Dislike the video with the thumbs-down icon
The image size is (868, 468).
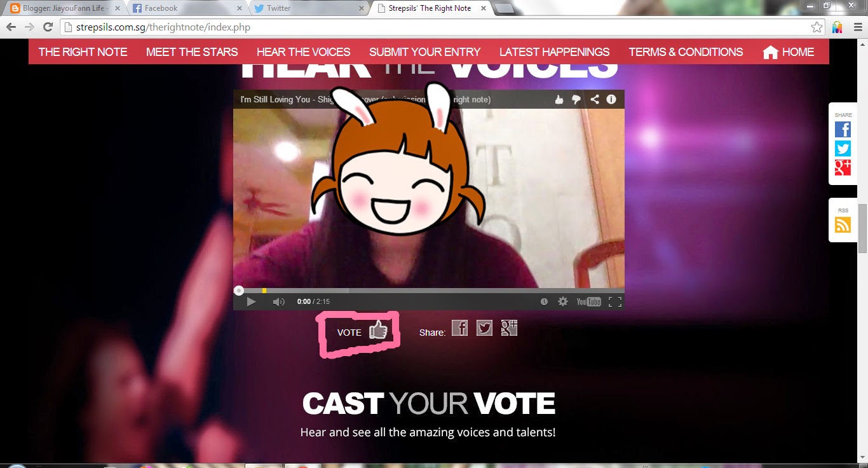point(576,99)
